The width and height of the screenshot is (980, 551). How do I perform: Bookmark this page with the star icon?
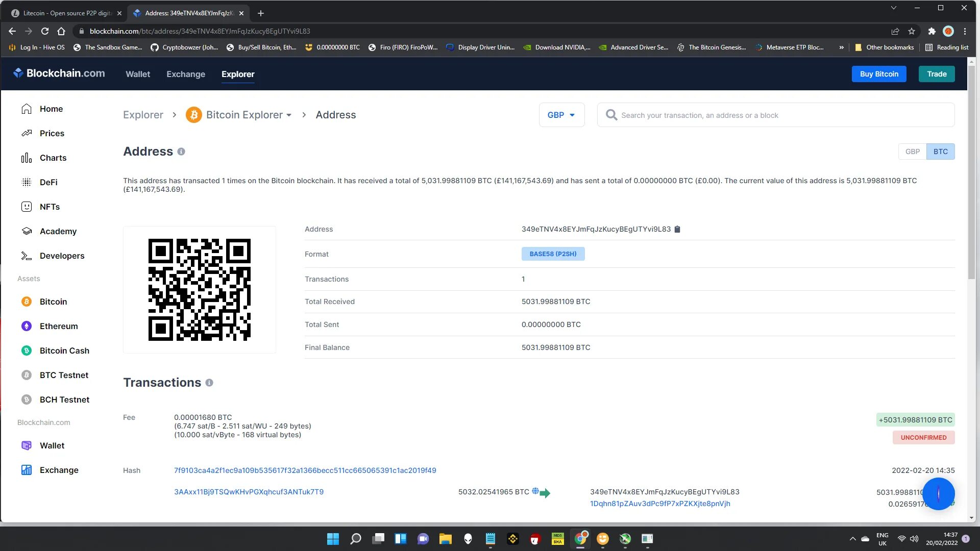(912, 32)
